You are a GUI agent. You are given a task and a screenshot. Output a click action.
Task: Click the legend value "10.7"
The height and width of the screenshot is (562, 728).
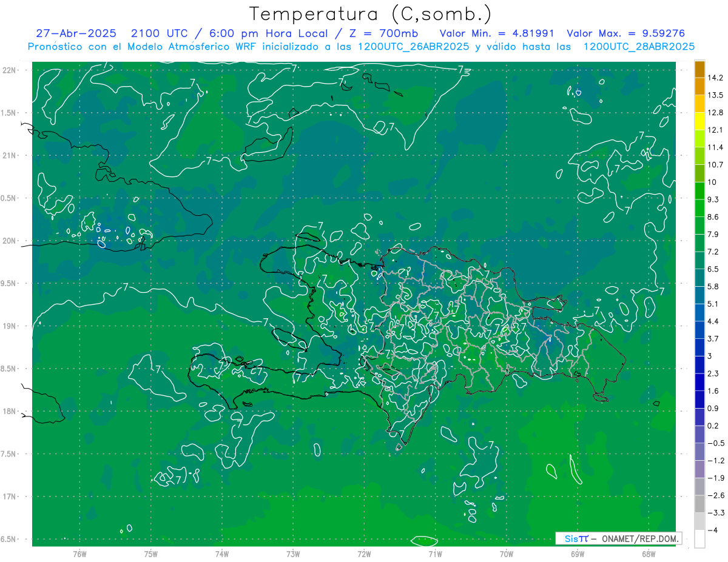click(716, 165)
